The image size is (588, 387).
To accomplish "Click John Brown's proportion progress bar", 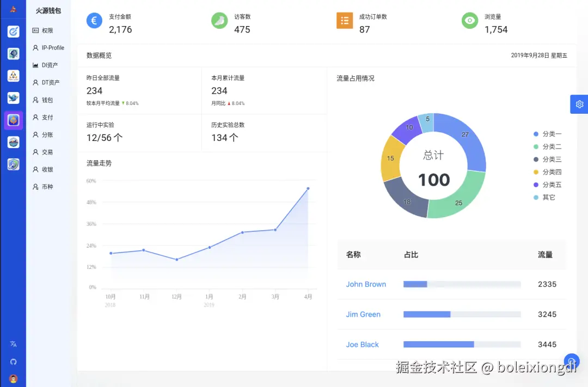I will [x=462, y=284].
